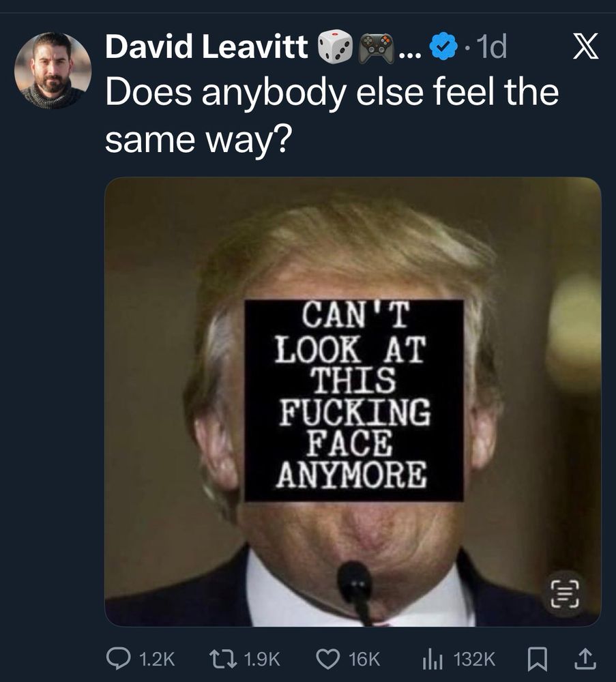Click the 1.9K reposts count
Viewport: 616px width, 682px height.
click(262, 659)
